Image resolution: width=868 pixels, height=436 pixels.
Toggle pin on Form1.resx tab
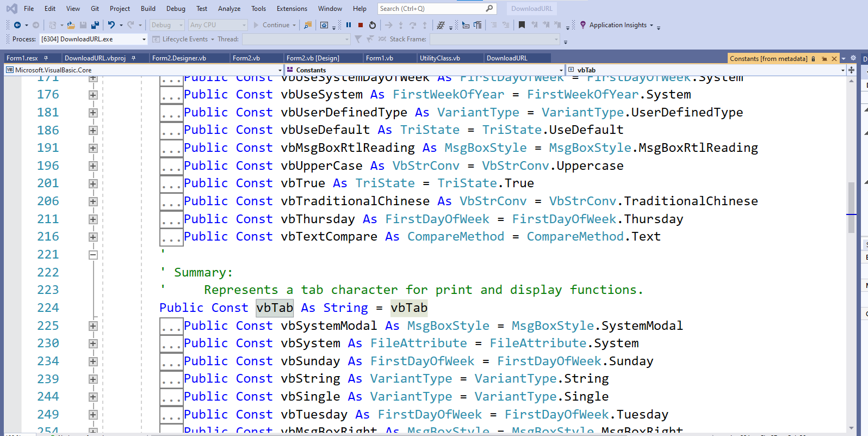click(46, 58)
